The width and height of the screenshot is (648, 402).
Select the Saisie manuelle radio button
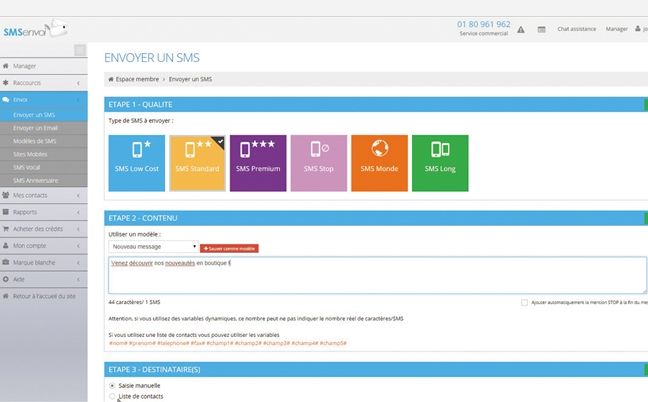click(112, 385)
